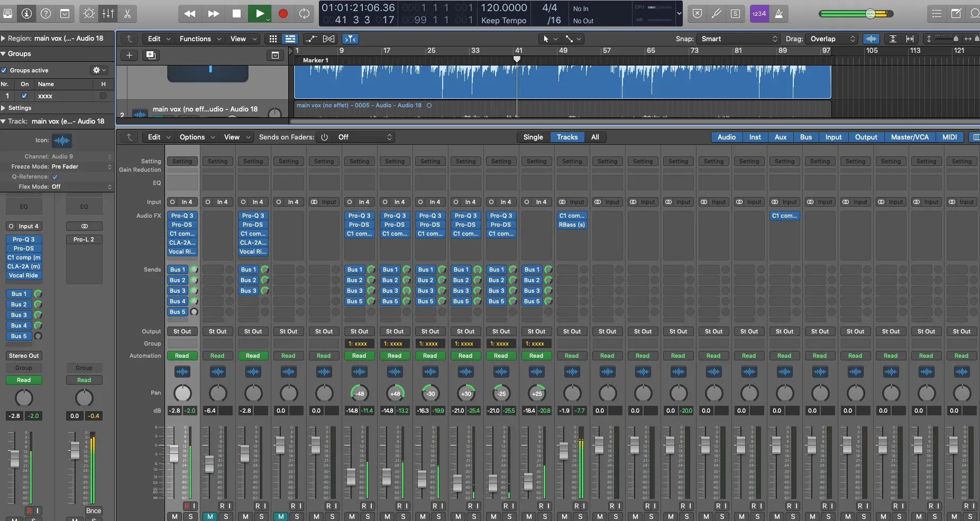This screenshot has width=980, height=521.
Task: Toggle the Inst channel filter button
Action: tap(755, 137)
